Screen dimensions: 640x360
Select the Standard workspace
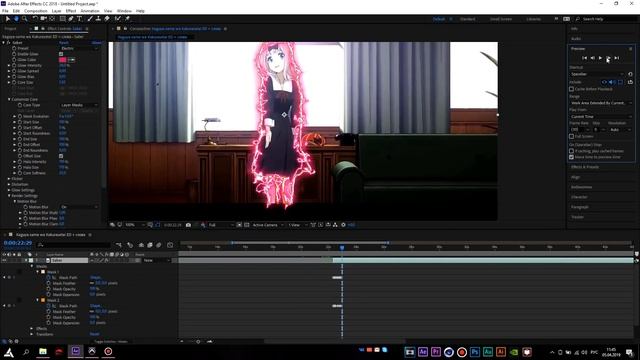[467, 19]
